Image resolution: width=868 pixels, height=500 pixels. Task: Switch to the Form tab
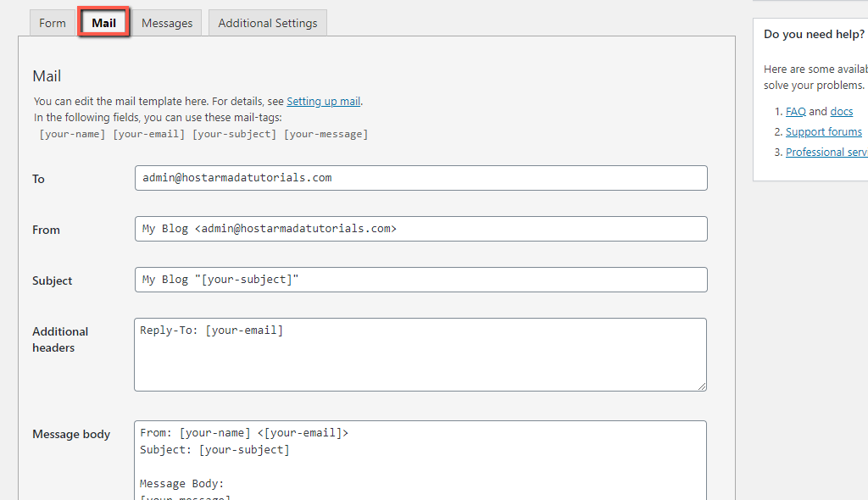click(x=53, y=23)
